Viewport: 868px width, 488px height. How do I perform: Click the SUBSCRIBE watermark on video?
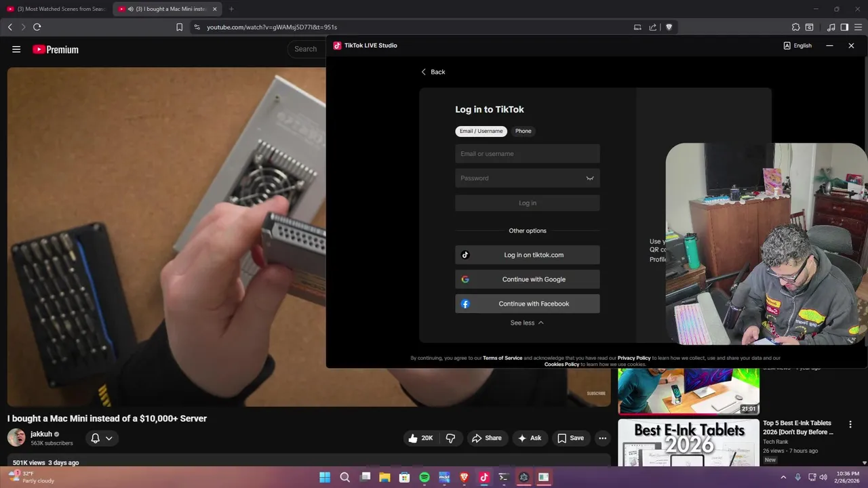coord(596,393)
